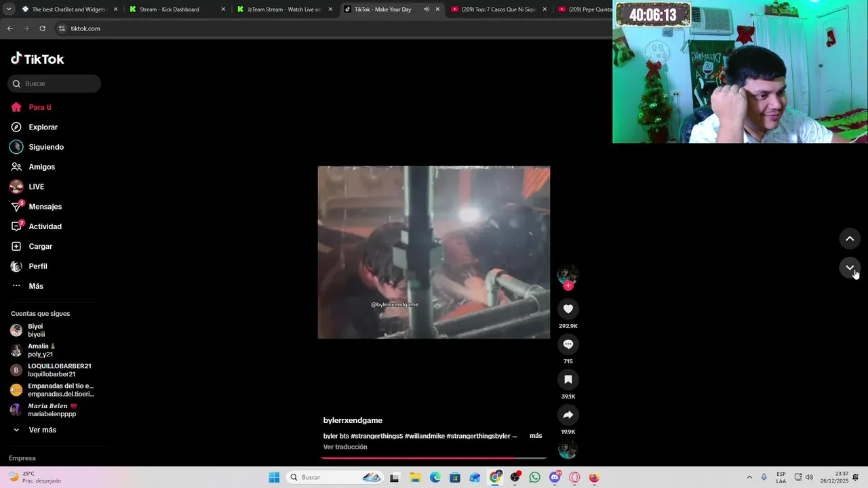Open the Explorar page
This screenshot has height=488, width=868.
pos(34,127)
